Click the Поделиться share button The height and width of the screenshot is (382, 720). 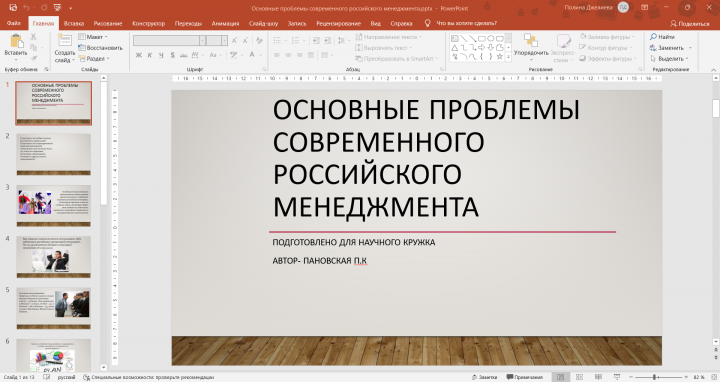[690, 23]
